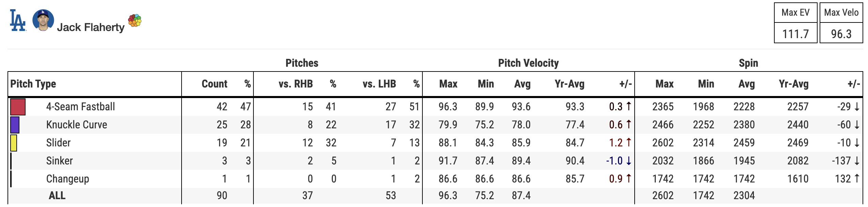Click the up arrow beside 0.3 velocity change
This screenshot has height=207, width=868.
(x=629, y=106)
